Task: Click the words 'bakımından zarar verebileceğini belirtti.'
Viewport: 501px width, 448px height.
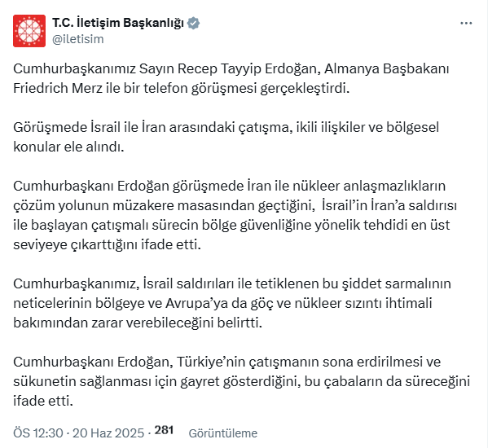Action: click(x=138, y=323)
